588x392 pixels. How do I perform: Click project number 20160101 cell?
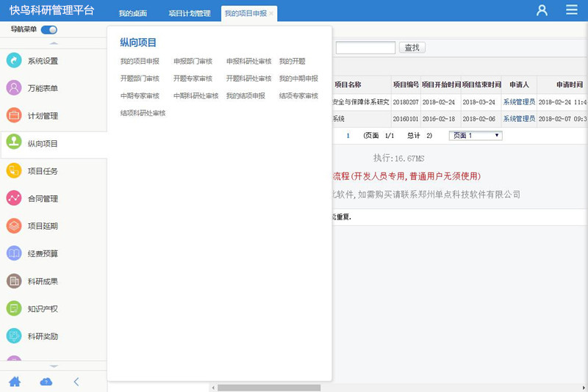point(406,119)
